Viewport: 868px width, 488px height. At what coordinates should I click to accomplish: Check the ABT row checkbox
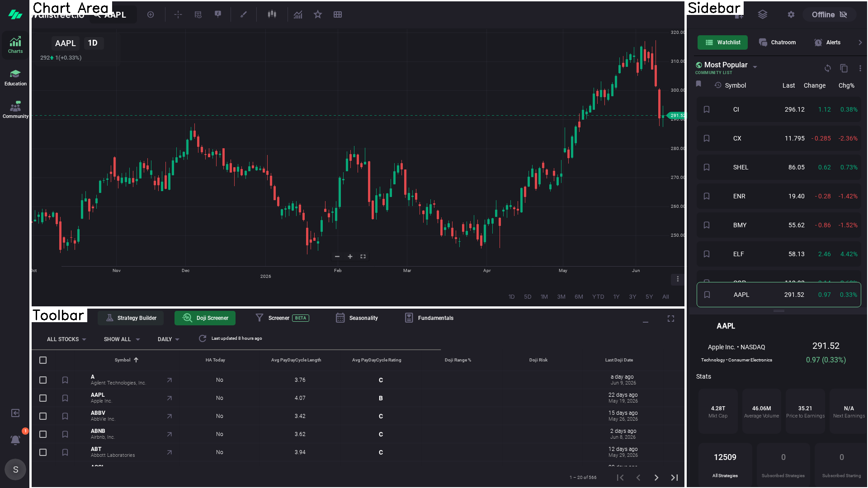[43, 452]
